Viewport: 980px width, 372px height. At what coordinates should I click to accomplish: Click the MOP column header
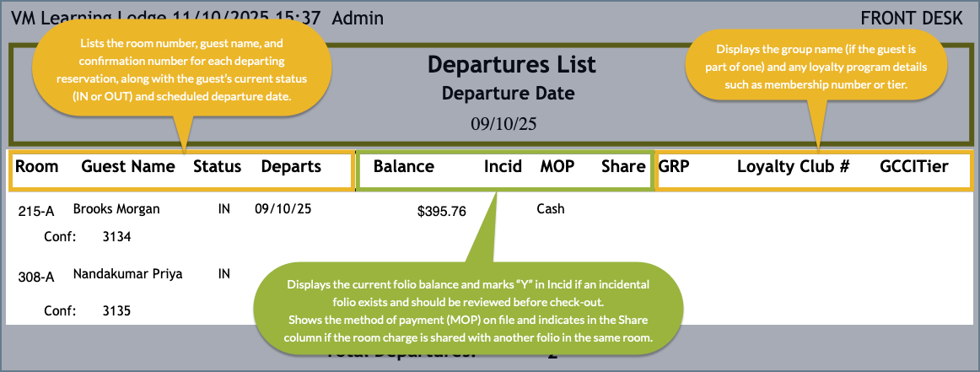[x=557, y=167]
